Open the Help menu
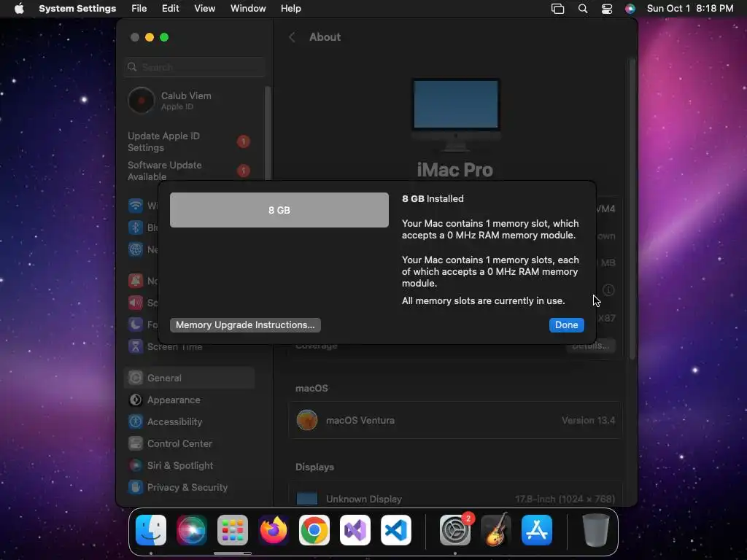747x560 pixels. [290, 9]
